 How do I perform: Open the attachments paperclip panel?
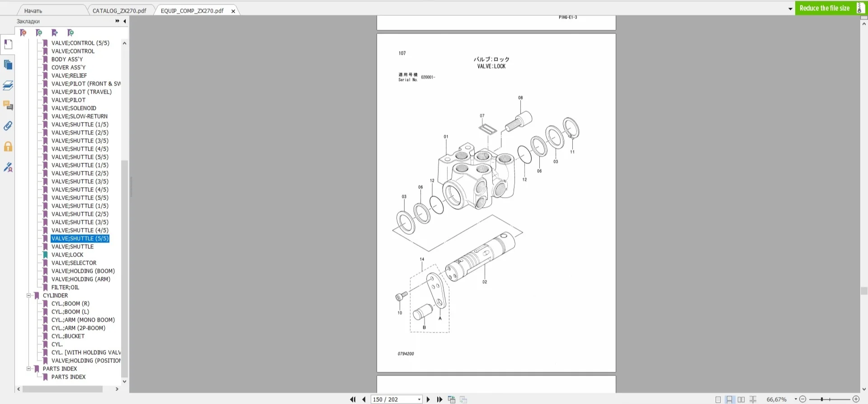click(x=8, y=126)
